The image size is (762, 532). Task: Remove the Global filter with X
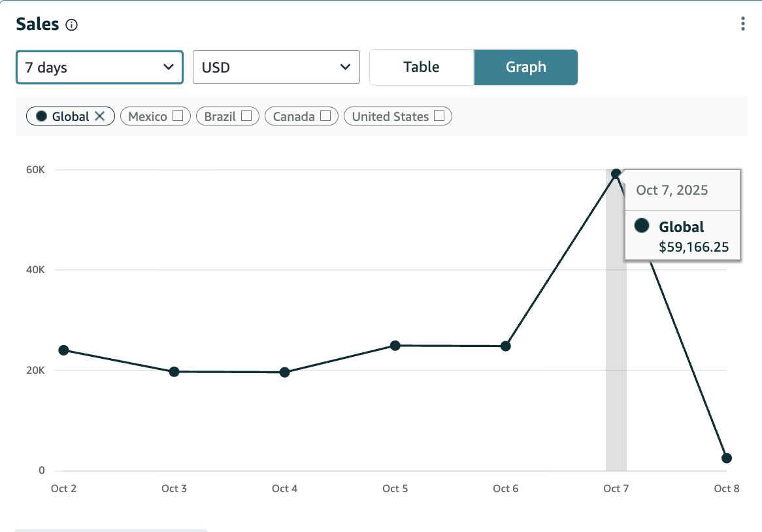pyautogui.click(x=99, y=116)
